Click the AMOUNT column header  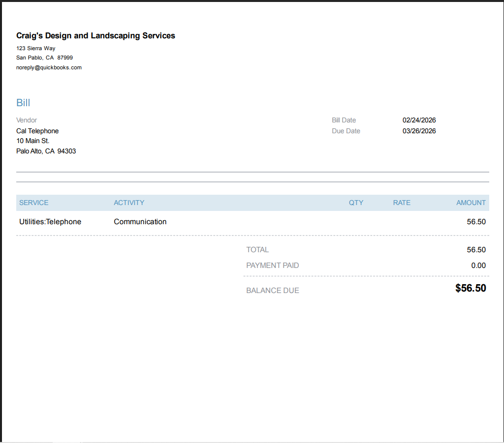point(471,203)
